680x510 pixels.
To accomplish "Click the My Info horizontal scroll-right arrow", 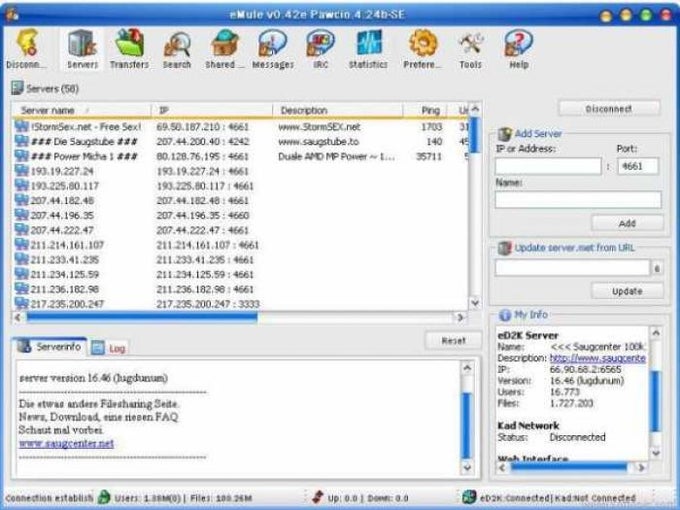I will (641, 468).
